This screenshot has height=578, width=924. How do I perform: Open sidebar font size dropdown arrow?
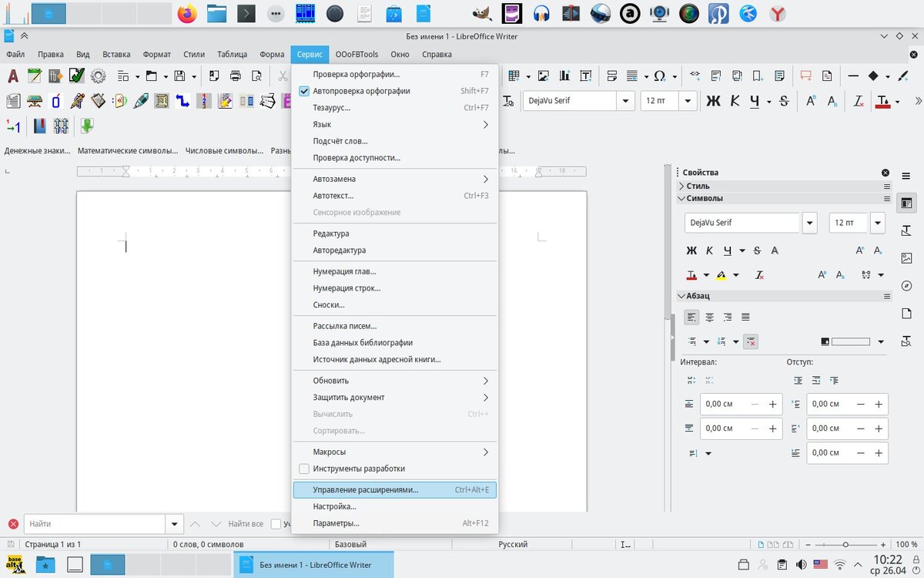(878, 223)
